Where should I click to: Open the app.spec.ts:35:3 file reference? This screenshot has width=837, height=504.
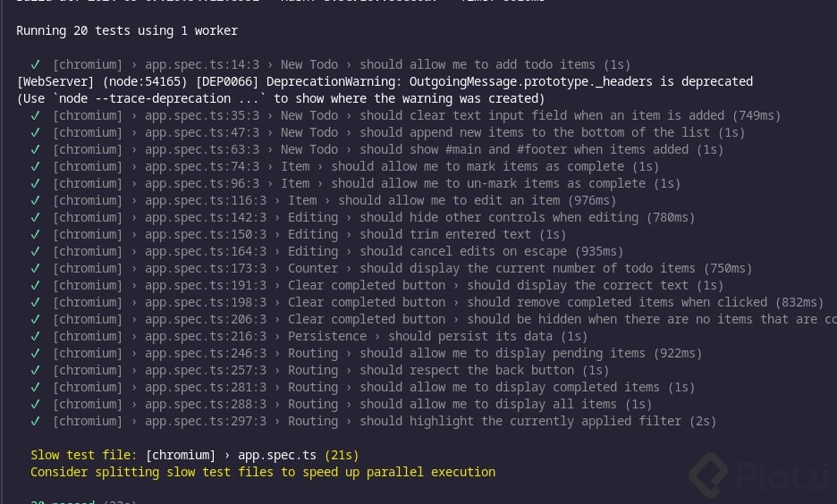pos(206,115)
